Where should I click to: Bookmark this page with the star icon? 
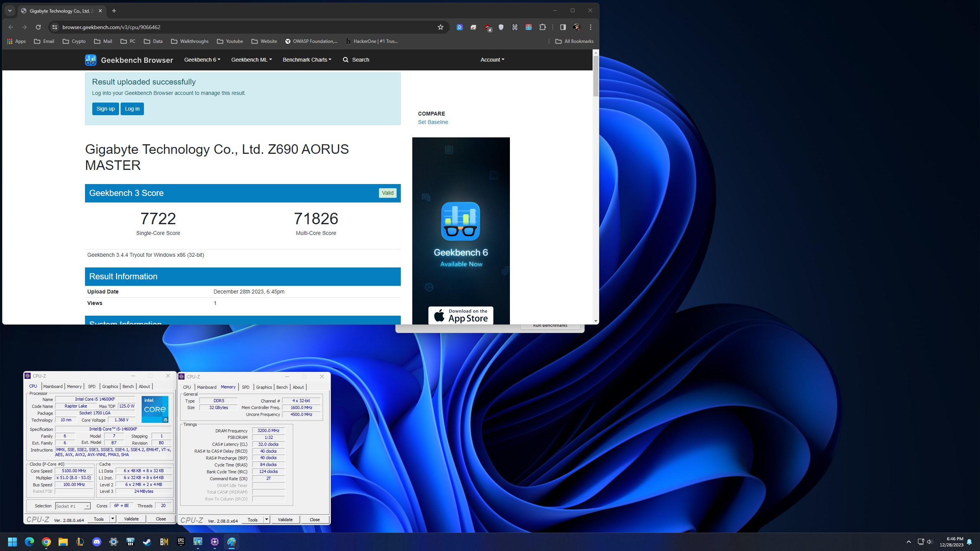441,27
